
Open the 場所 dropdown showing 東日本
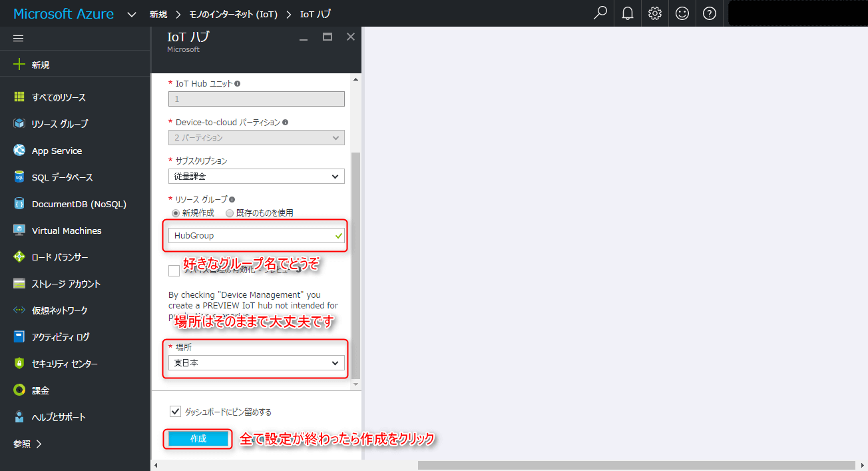click(256, 363)
